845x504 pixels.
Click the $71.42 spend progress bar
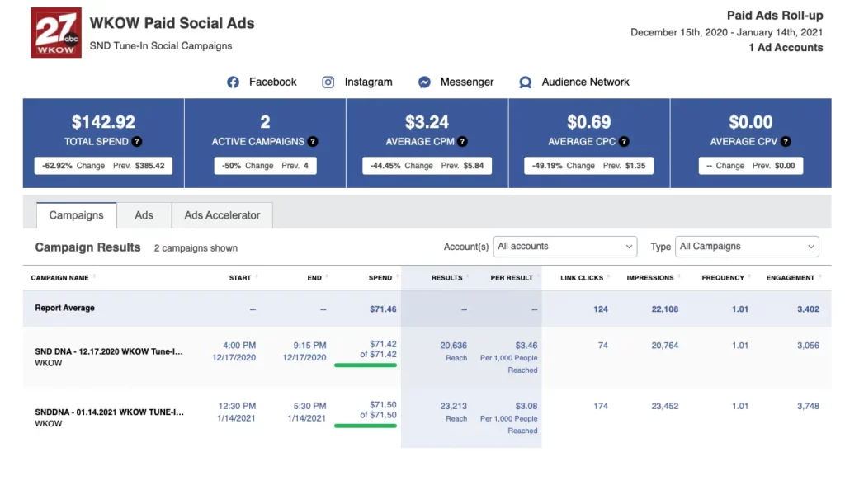click(x=366, y=365)
